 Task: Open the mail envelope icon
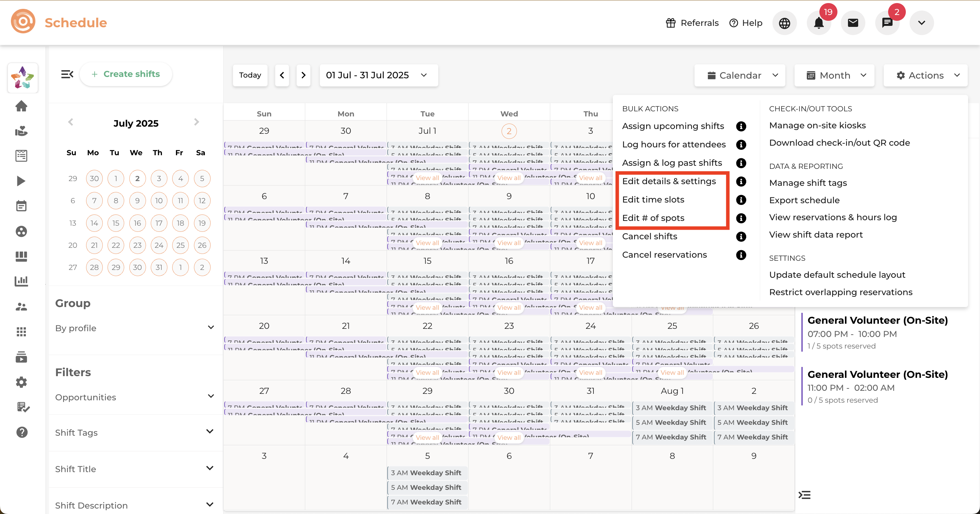(853, 23)
